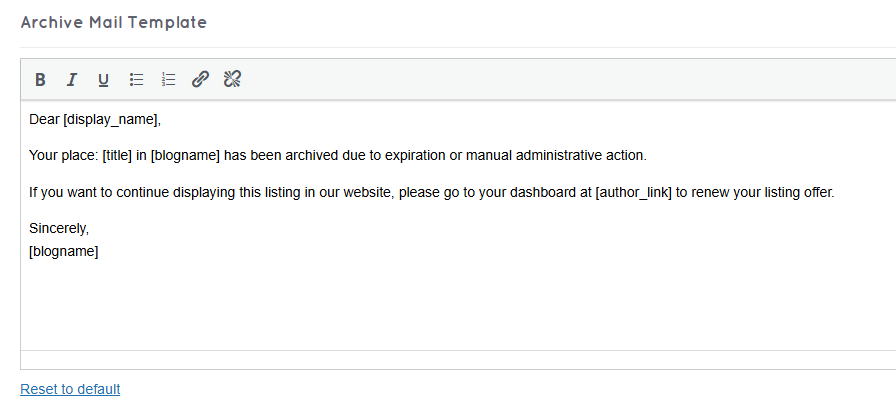Screen dimensions: 896x410
Task: Click the Archive Mail Template heading
Action: coord(114,22)
